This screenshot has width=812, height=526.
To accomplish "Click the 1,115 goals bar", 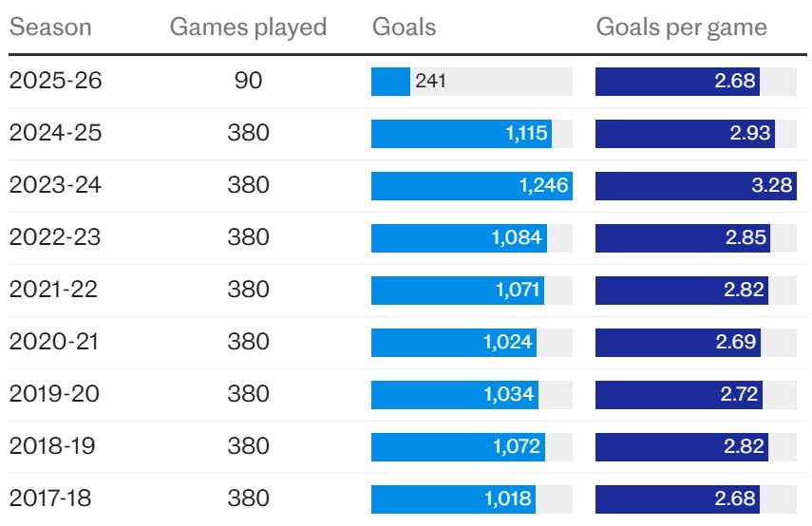I will click(461, 134).
